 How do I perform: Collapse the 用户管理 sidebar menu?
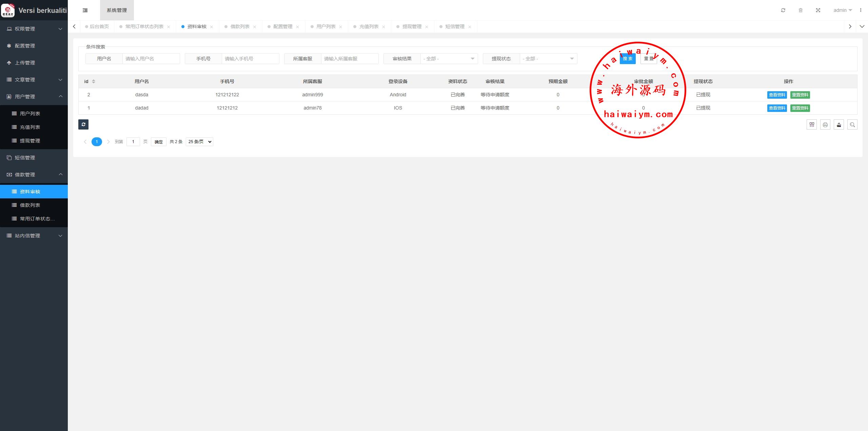tap(34, 97)
